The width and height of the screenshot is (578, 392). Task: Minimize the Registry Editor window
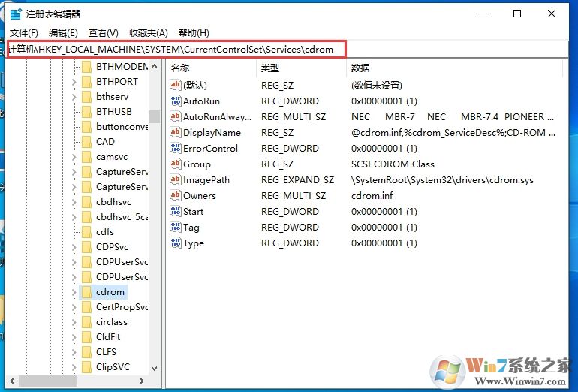[x=483, y=14]
